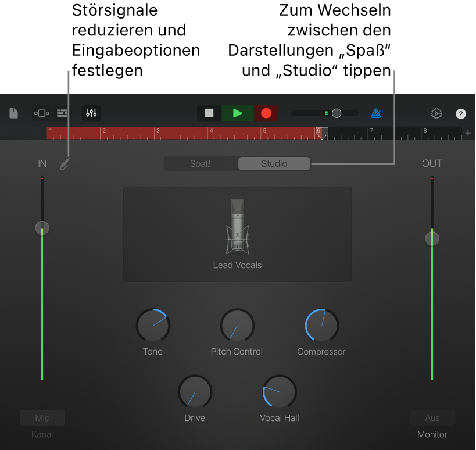Switch to the Studio tab

click(274, 163)
